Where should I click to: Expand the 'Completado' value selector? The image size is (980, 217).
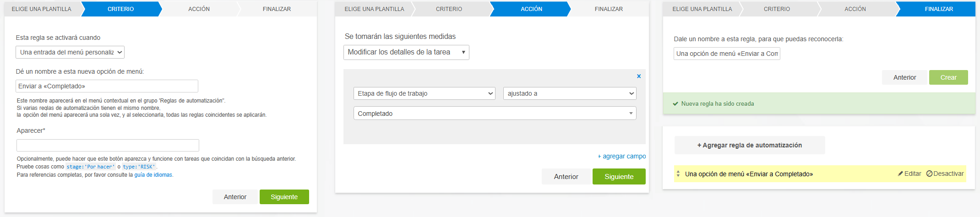(x=494, y=114)
